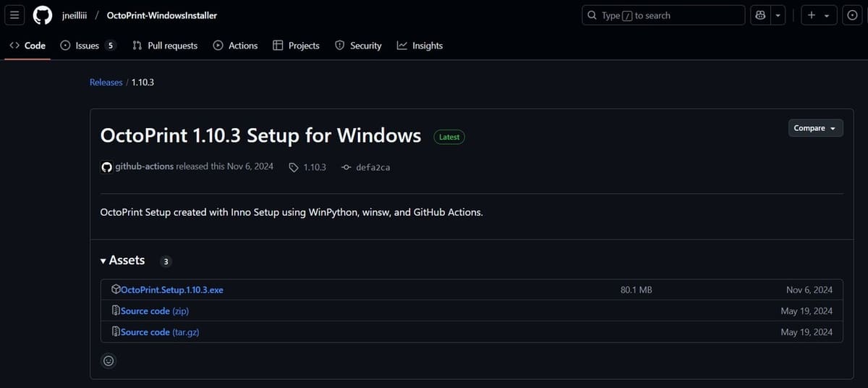
Task: Open the hamburger navigation menu
Action: [16, 15]
